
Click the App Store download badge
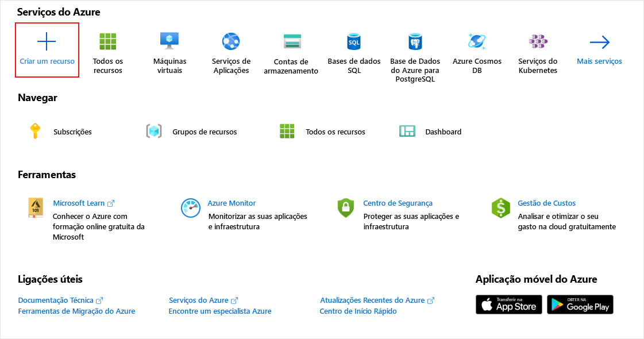click(x=509, y=305)
